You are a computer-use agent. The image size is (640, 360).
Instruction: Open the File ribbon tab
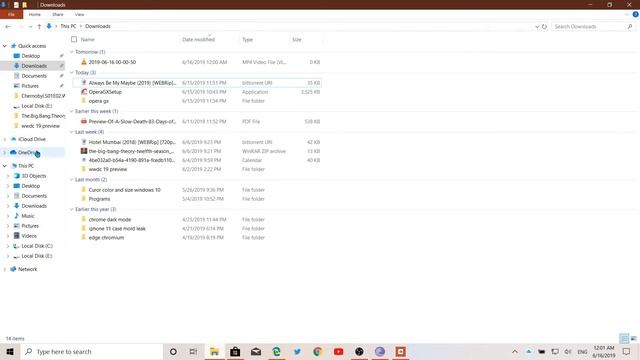[x=11, y=14]
